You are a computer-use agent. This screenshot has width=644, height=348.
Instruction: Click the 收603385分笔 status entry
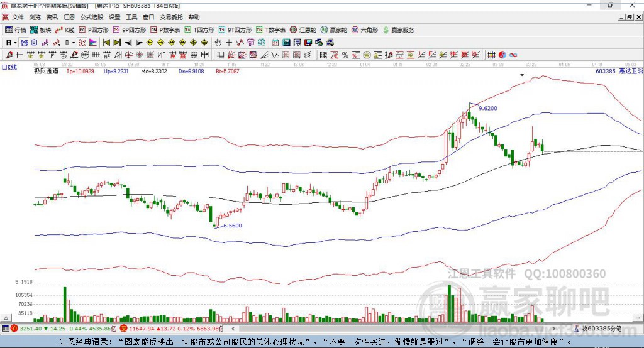(x=601, y=329)
